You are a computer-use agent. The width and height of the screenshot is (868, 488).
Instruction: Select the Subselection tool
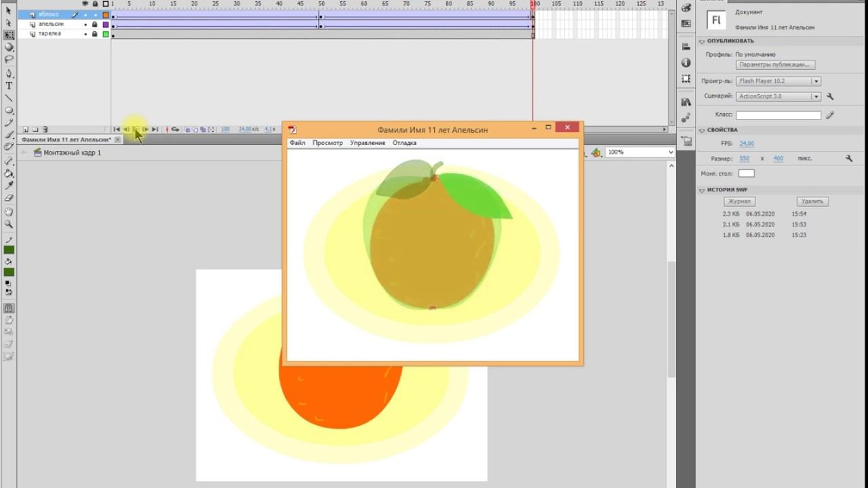[x=9, y=23]
